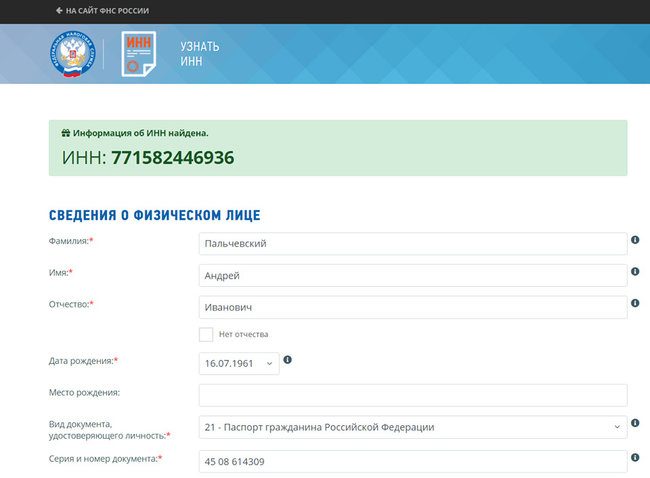Toggle the "Нет отчества" checkbox
650x478 pixels.
click(x=206, y=334)
